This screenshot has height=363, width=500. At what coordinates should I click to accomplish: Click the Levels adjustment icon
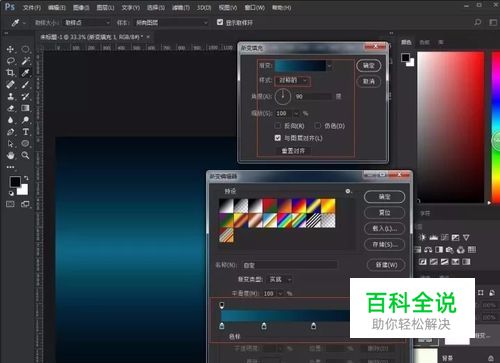click(x=433, y=237)
